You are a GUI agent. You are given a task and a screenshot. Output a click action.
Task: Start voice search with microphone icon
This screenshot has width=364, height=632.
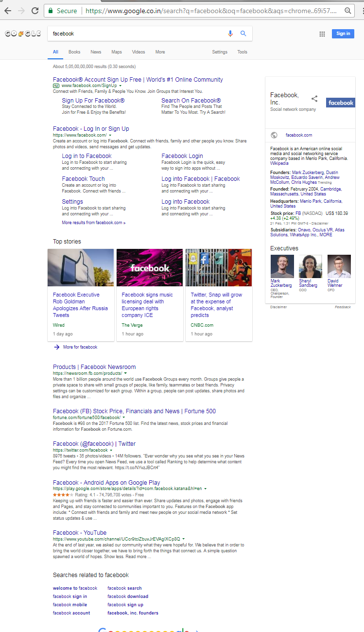tap(230, 34)
